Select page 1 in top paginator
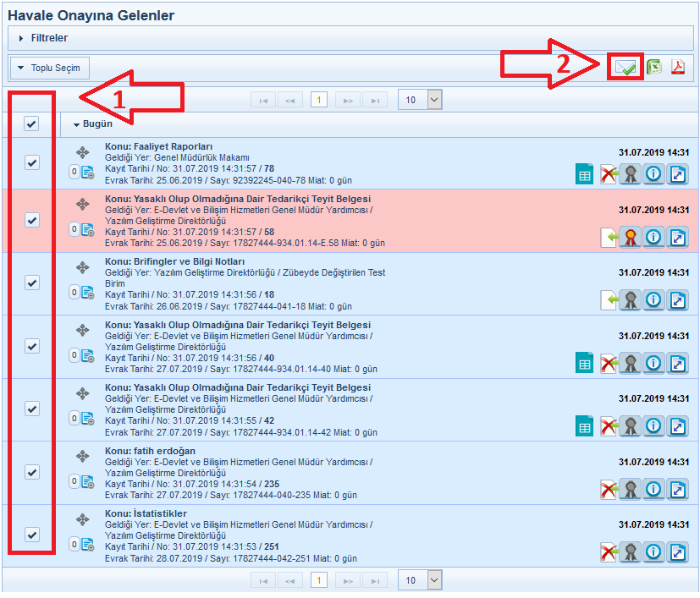Screen dimensions: 700x598 pos(318,100)
